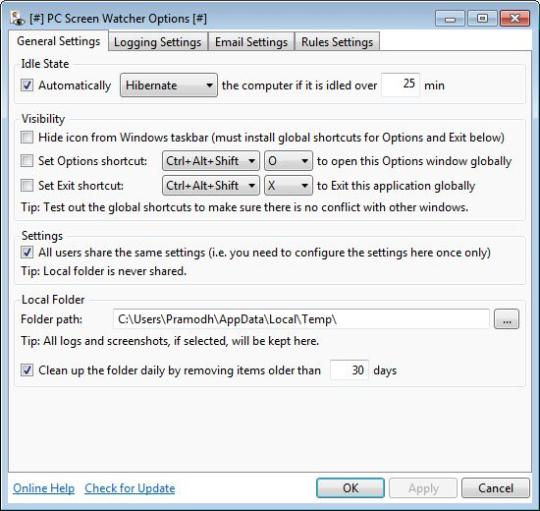Click the Folder path text field
This screenshot has width=540, height=511.
tap(301, 319)
